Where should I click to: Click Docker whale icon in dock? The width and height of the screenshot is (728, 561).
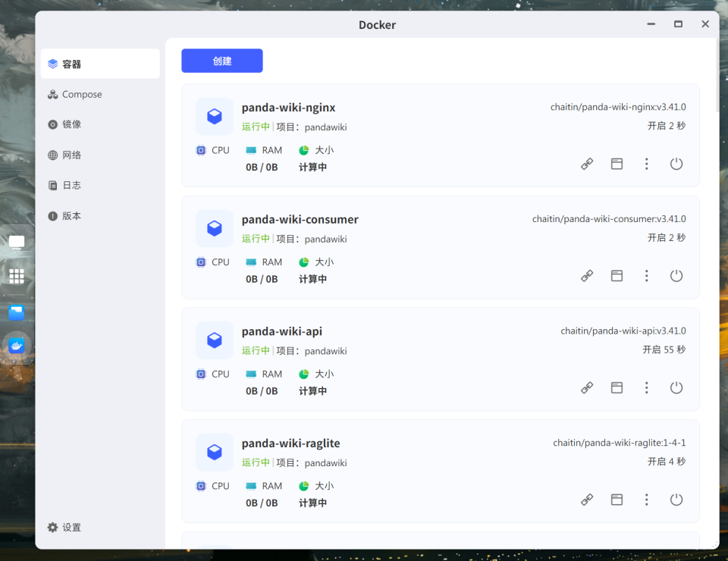tap(17, 346)
